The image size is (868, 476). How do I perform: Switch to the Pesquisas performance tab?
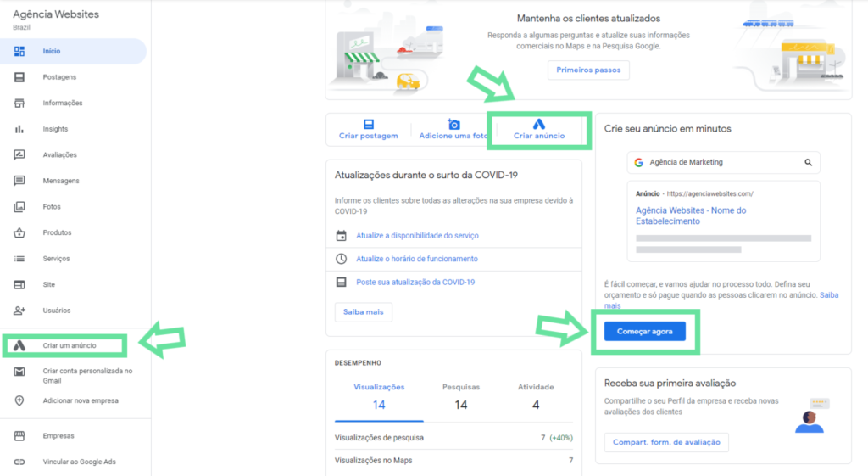[x=461, y=397]
